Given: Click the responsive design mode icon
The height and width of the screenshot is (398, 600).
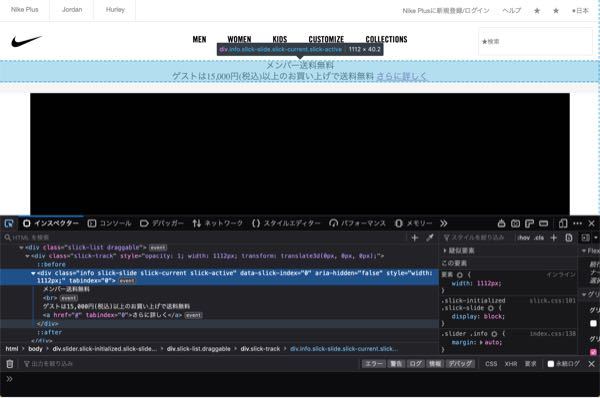Looking at the screenshot, I should pos(563,223).
